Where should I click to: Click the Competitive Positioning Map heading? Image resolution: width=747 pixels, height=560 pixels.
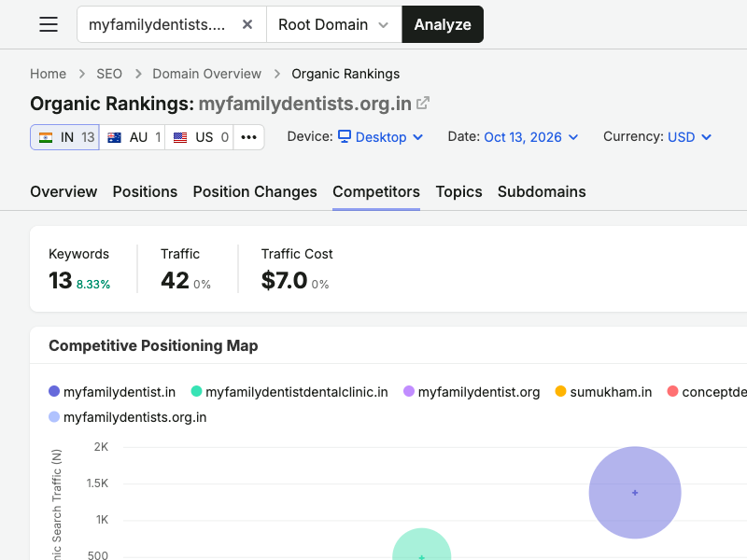tap(153, 345)
